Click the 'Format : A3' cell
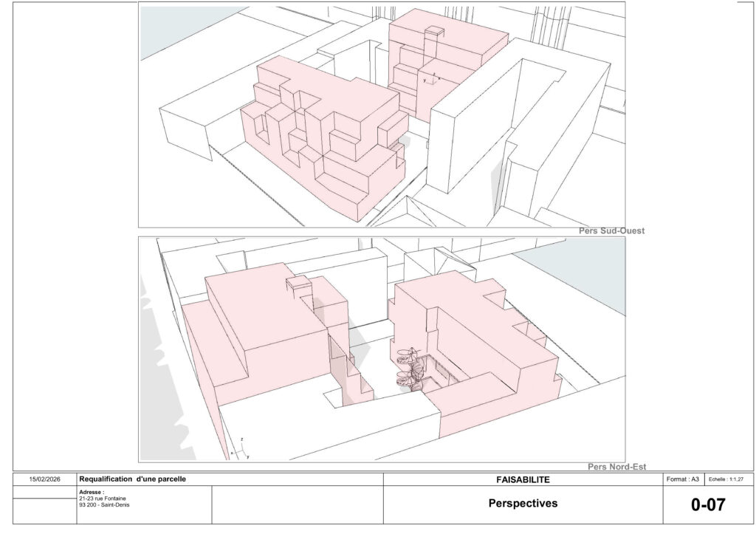Screen dimensions: 756x534 tap(682, 479)
